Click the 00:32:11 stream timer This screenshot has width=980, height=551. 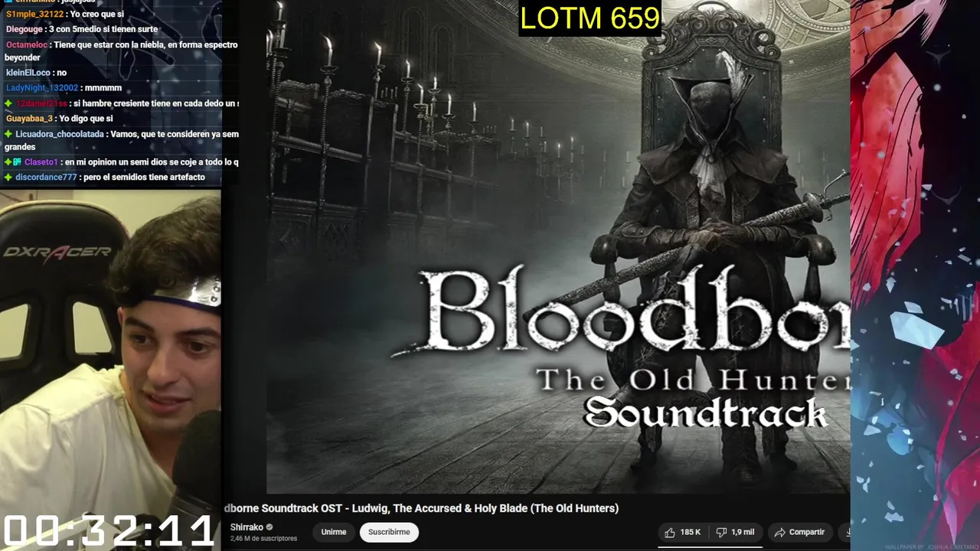(x=109, y=530)
